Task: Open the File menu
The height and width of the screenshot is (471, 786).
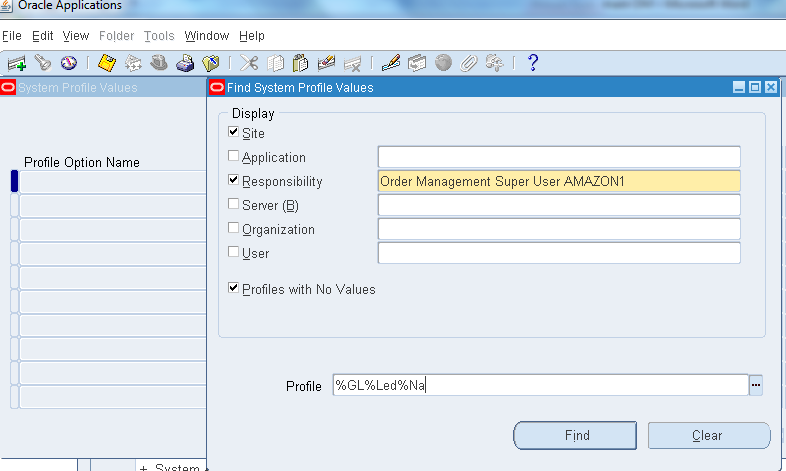Action: pyautogui.click(x=12, y=36)
